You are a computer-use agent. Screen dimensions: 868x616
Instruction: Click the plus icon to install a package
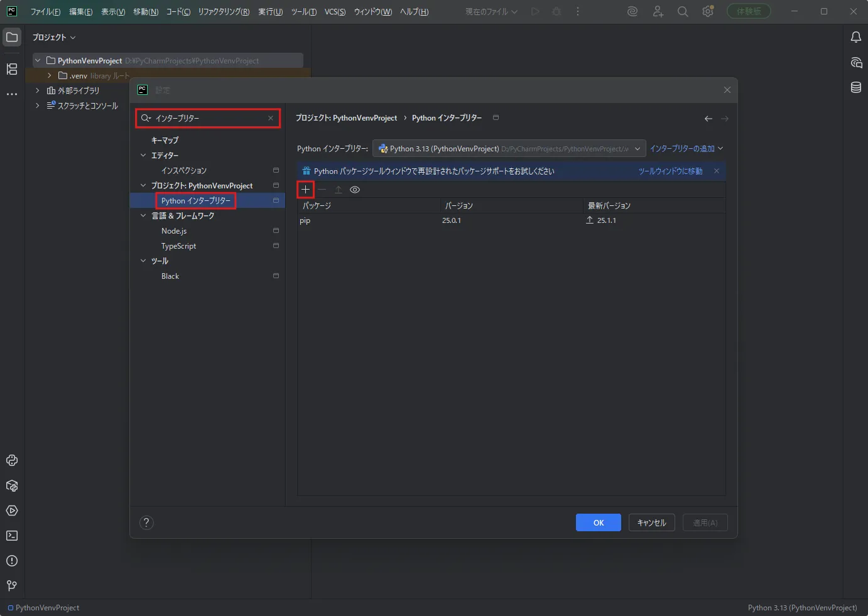[305, 190]
